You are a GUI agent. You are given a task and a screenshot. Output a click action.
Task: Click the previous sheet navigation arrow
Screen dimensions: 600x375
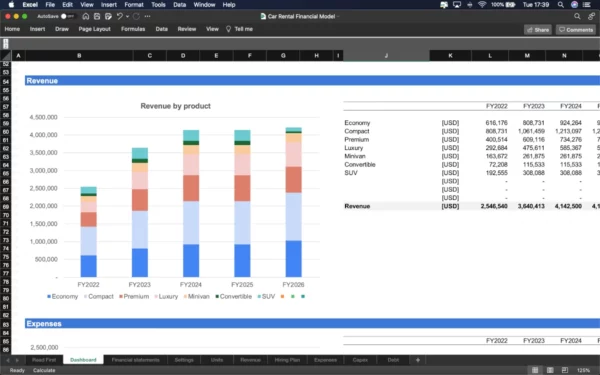(x=7, y=360)
